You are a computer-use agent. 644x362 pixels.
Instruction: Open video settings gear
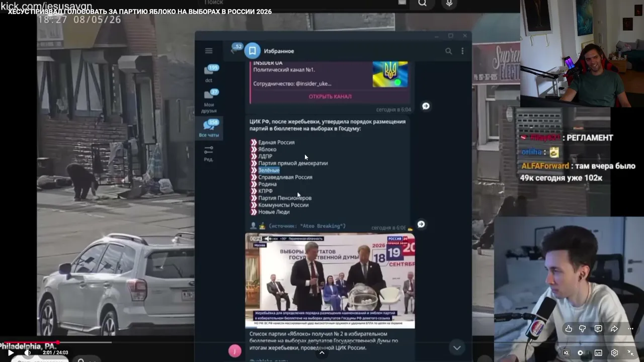pos(614,353)
